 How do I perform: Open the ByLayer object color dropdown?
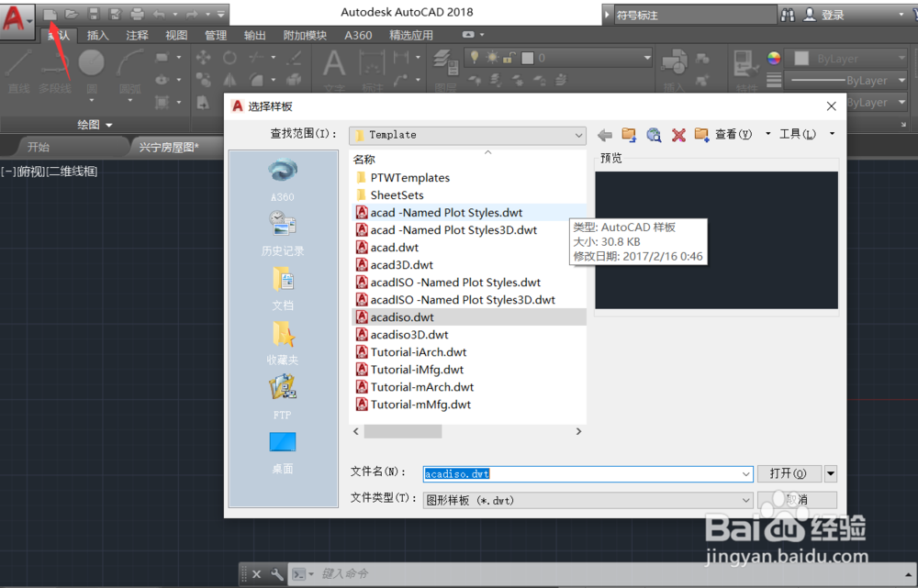pyautogui.click(x=902, y=59)
